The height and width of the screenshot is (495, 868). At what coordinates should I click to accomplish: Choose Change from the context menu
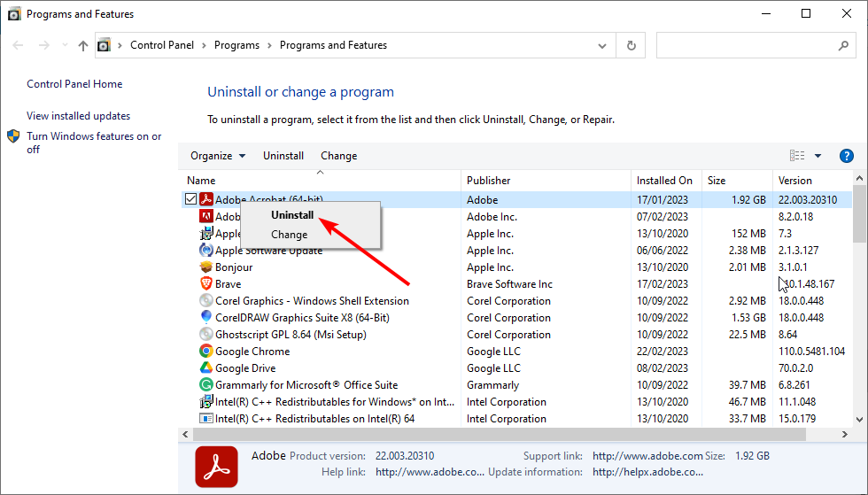[289, 234]
